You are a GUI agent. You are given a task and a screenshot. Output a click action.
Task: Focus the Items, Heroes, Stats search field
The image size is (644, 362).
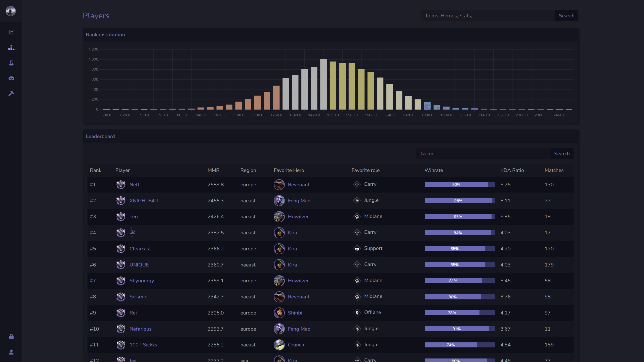click(x=488, y=16)
